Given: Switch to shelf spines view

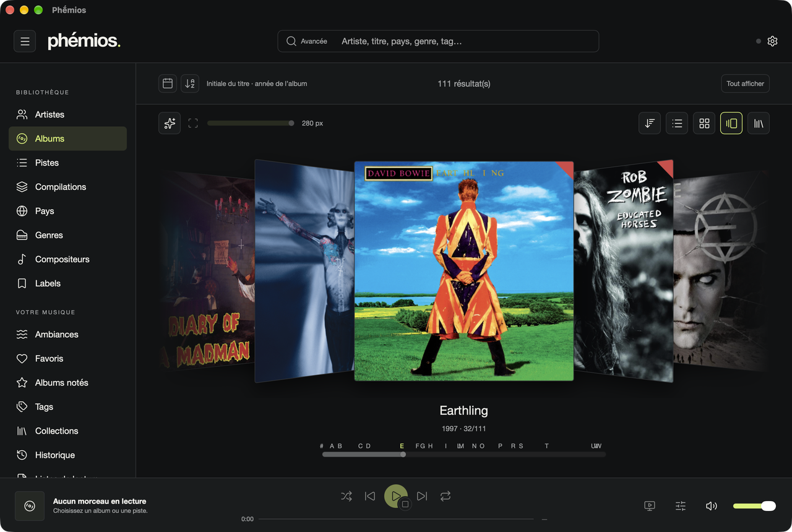Looking at the screenshot, I should pyautogui.click(x=759, y=123).
